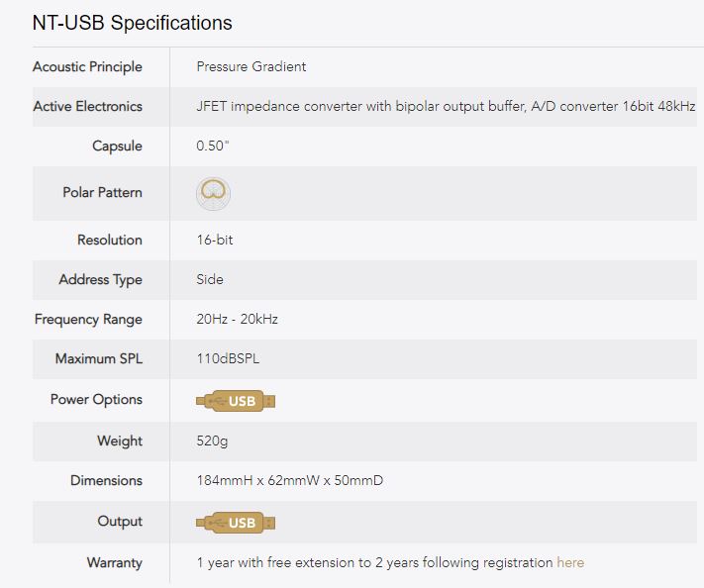Viewport: 704px width, 588px height.
Task: Click the Active Electronics label
Action: (87, 106)
